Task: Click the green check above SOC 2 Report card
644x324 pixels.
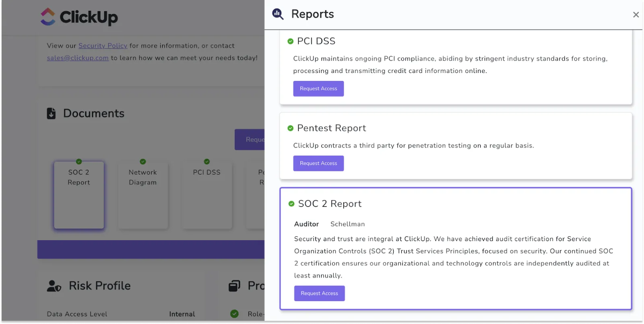Action: pos(79,162)
